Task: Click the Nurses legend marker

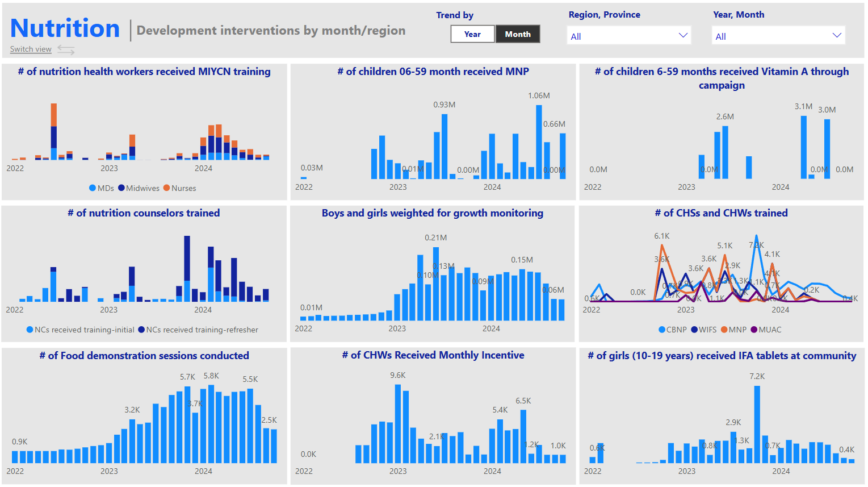Action: coord(167,188)
